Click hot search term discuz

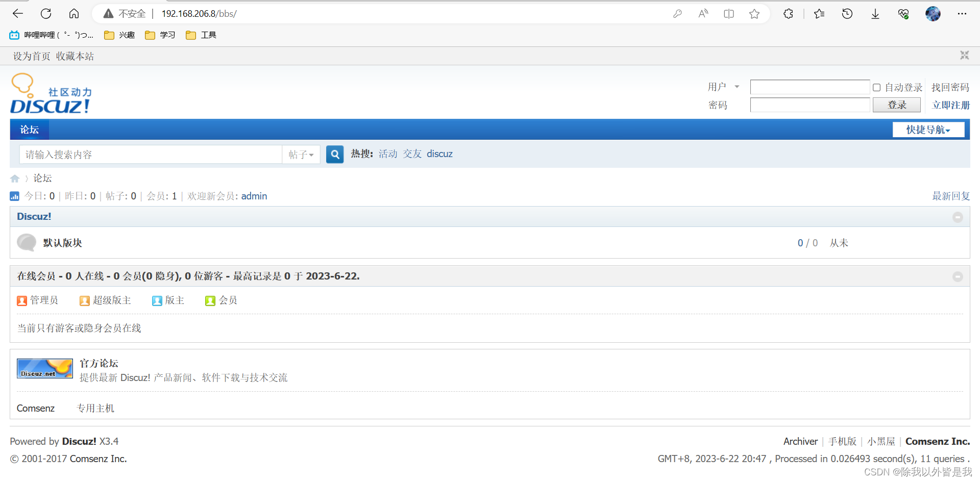tap(439, 154)
